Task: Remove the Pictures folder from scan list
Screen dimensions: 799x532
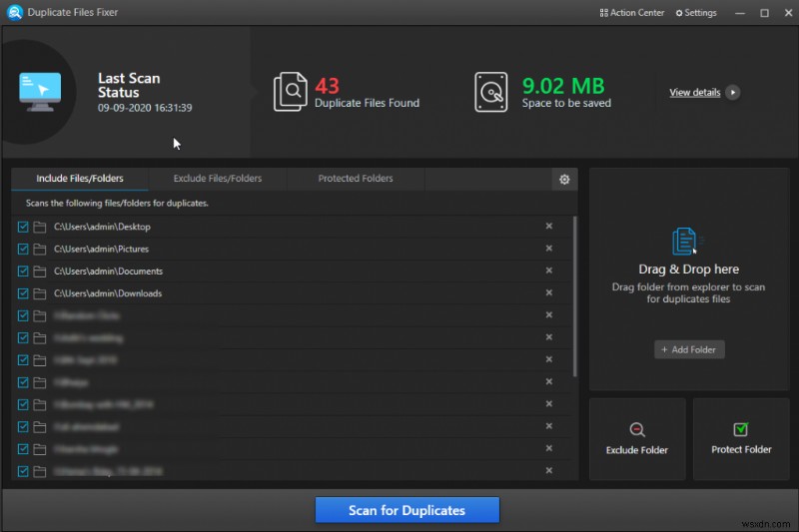Action: click(548, 249)
